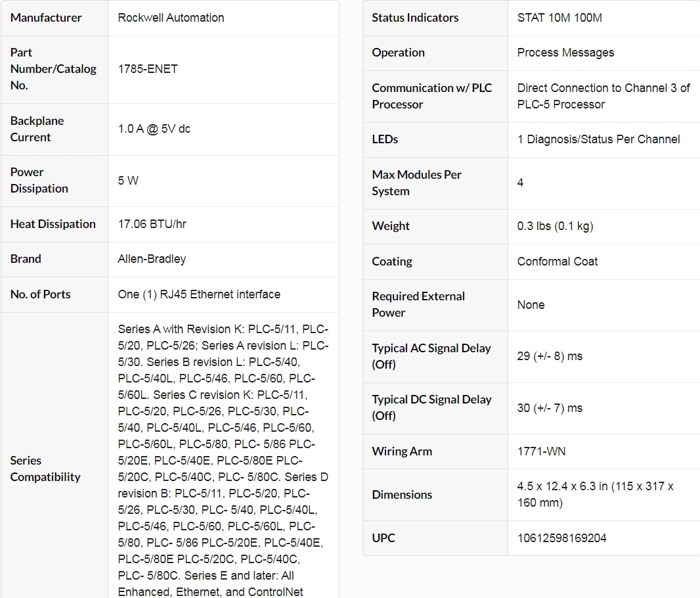Click the Required External Power None value

[531, 305]
